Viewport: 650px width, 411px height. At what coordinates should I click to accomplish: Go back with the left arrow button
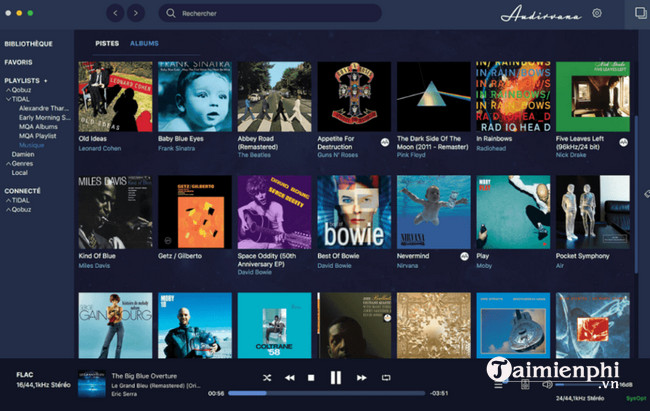(115, 13)
